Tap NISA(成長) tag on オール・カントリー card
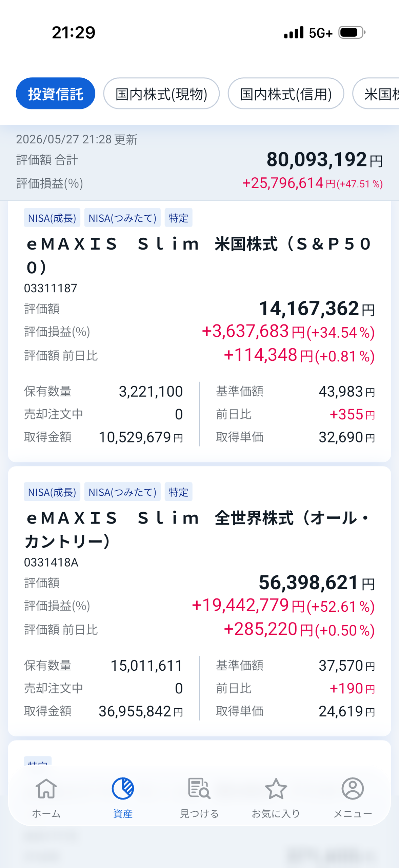 point(52,492)
